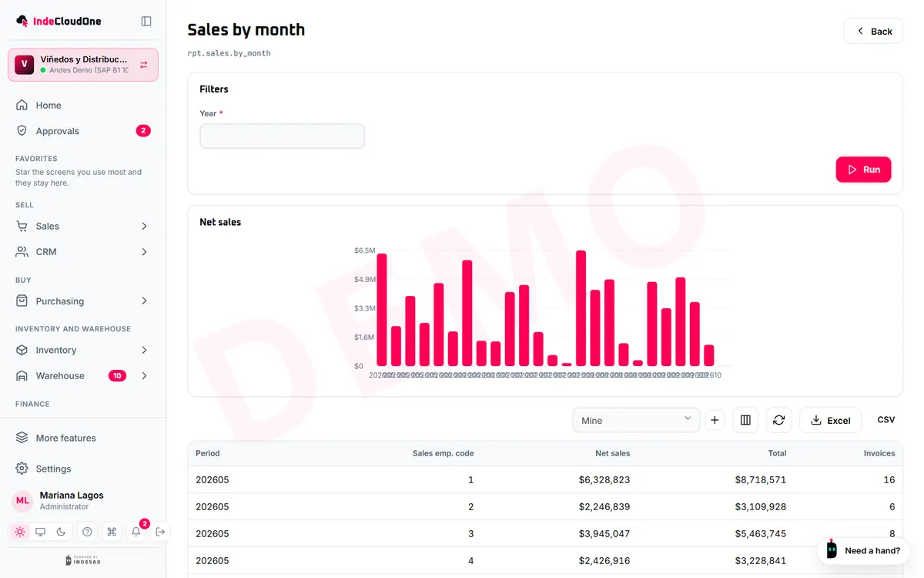Screen dimensions: 924x578
Task: Click the Sales cart icon
Action: tap(22, 226)
